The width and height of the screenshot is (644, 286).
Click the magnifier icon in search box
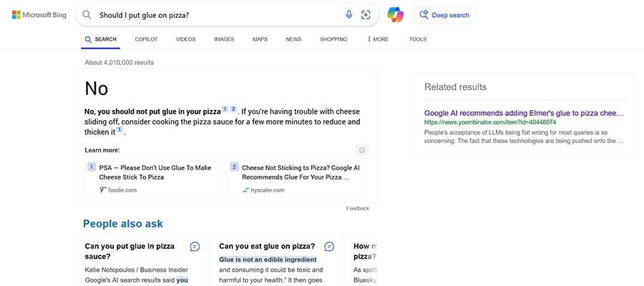pos(87,15)
